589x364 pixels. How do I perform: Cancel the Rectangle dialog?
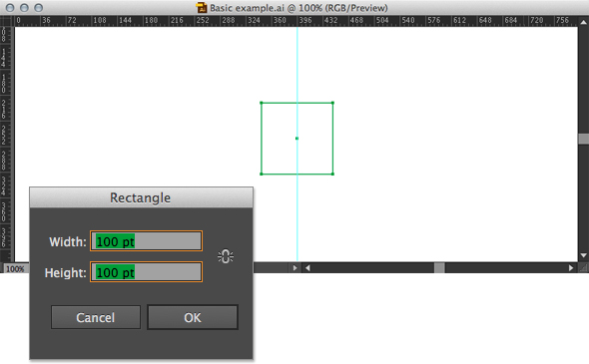[x=96, y=317]
